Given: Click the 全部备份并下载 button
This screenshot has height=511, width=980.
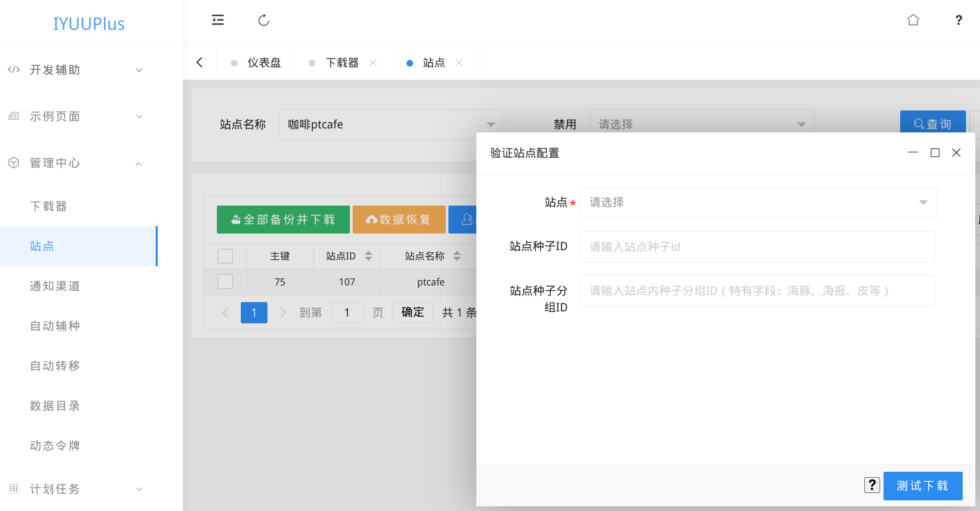Looking at the screenshot, I should coord(283,220).
